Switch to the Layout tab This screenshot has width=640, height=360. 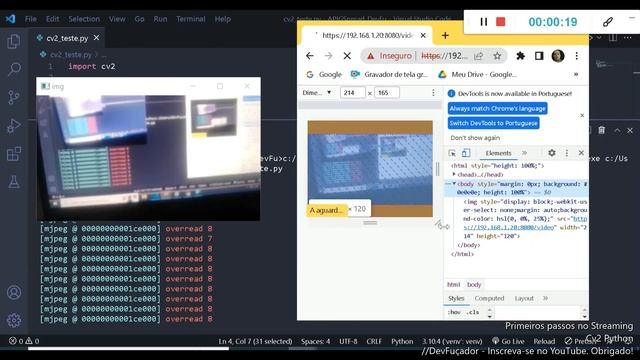click(x=524, y=298)
